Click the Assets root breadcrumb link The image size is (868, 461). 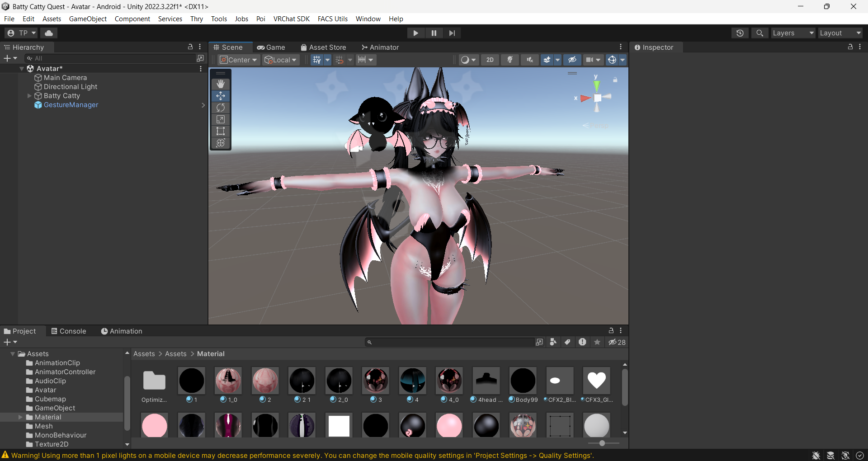pos(144,354)
